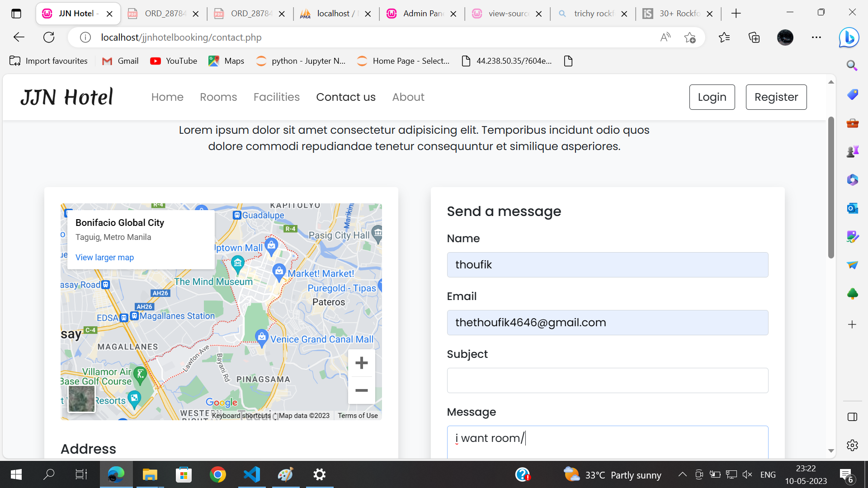Screen dimensions: 868x488
Task: Open the View larger map link
Action: click(104, 257)
